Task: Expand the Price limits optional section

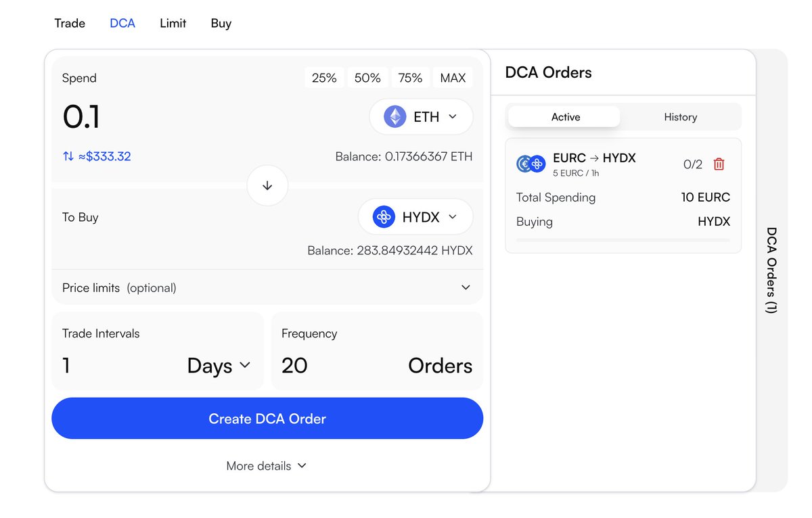Action: [x=267, y=287]
